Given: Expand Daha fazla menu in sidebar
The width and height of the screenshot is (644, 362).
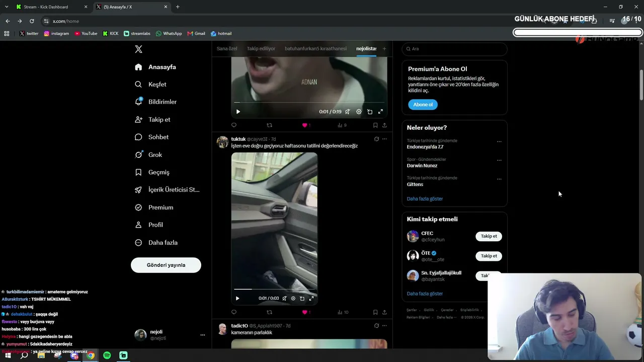Looking at the screenshot, I should click(156, 243).
